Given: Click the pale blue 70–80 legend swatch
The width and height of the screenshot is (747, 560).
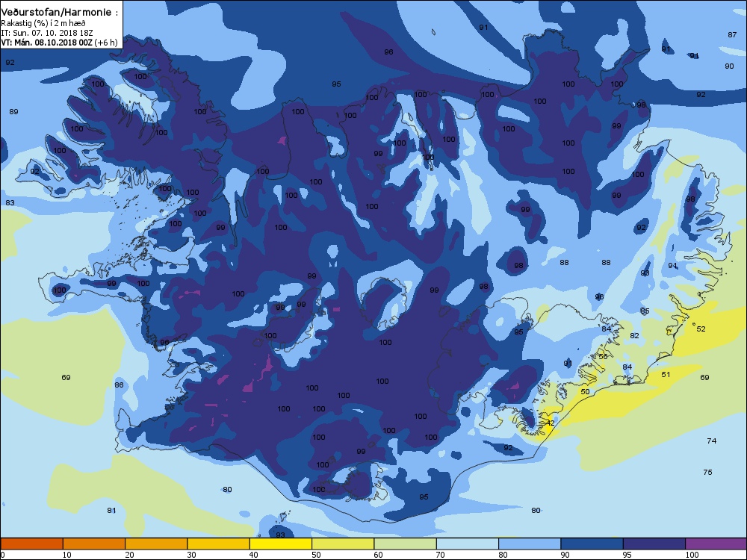Looking at the screenshot, I should [468, 544].
